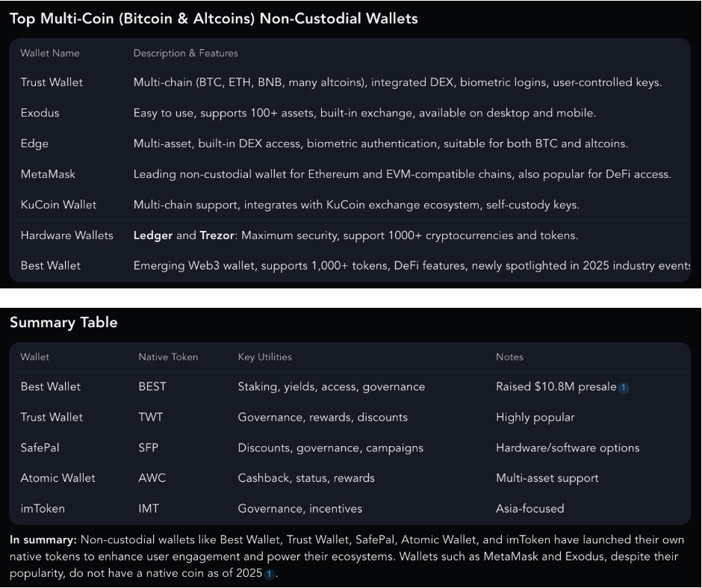Click 'Description & Features' column header
702x588 pixels.
click(x=186, y=53)
